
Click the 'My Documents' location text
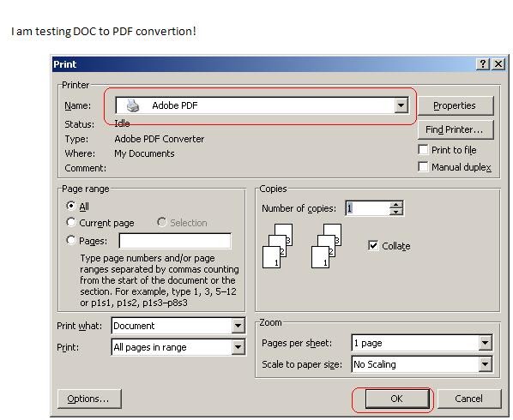(144, 153)
